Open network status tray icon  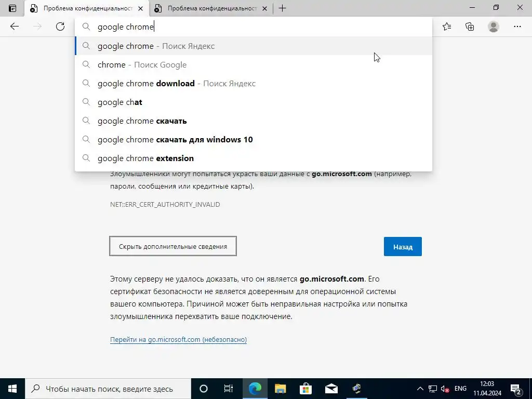coord(433,389)
